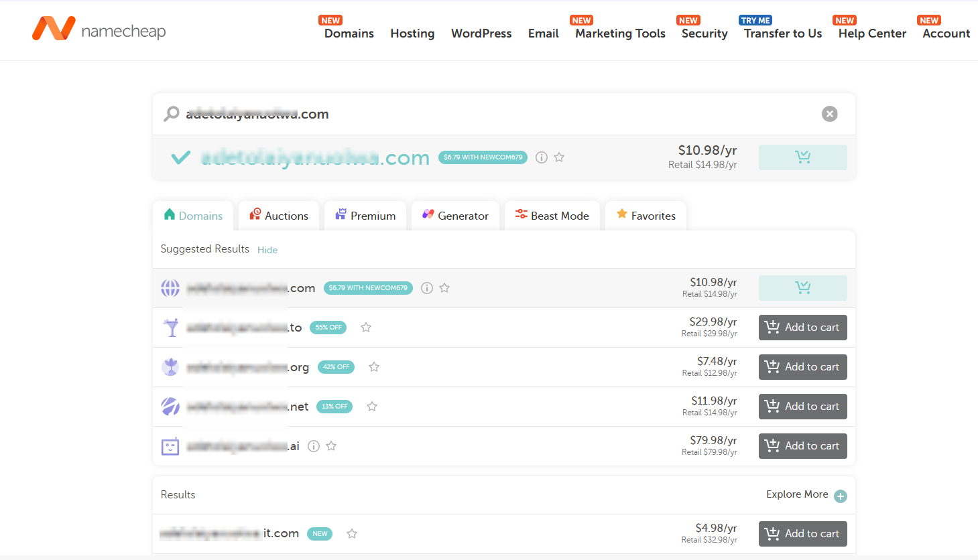
Task: Open the Hosting menu
Action: 412,33
